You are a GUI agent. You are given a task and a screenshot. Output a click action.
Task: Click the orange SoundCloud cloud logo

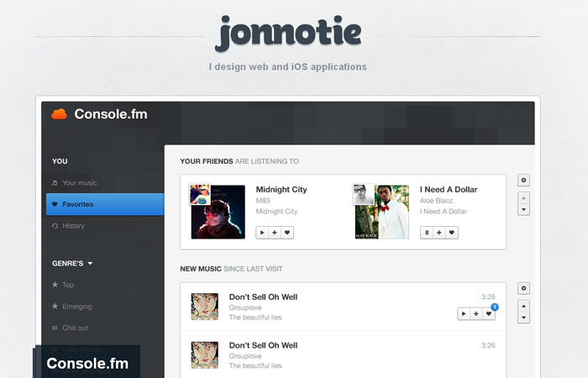[x=60, y=114]
